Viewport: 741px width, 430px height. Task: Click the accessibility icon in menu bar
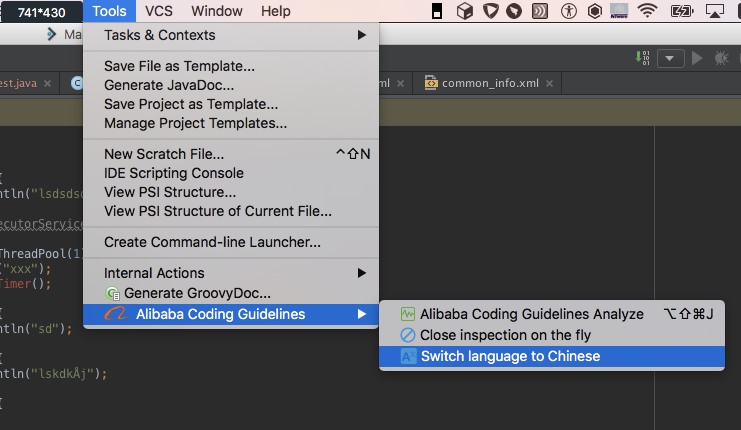tap(570, 11)
